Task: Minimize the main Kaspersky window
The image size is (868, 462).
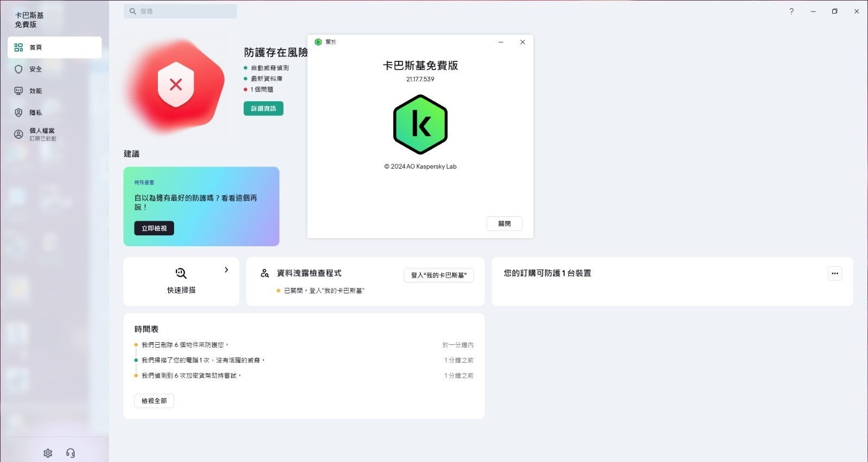Action: 813,11
